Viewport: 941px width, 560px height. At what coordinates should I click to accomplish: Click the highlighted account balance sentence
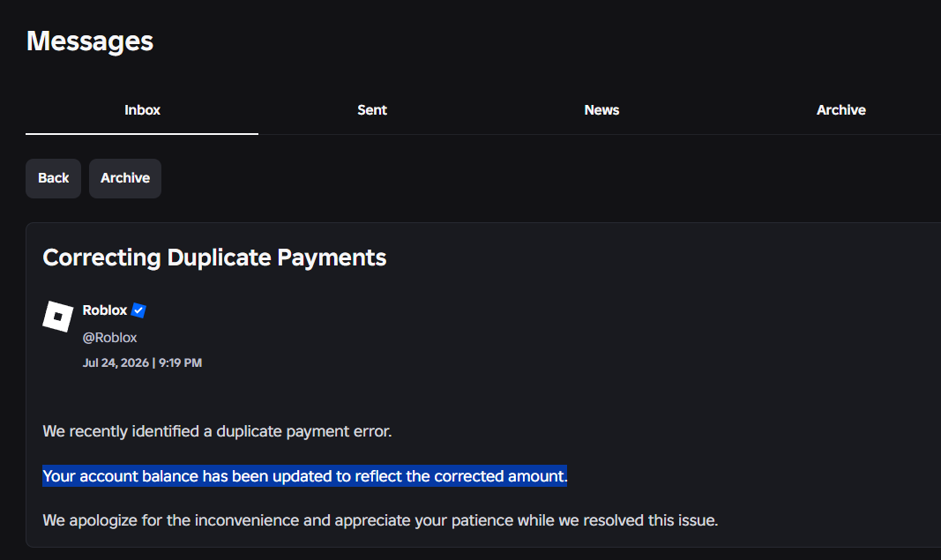[x=305, y=476]
